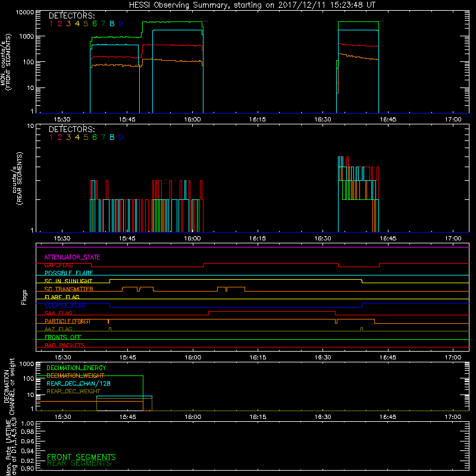
Task: Click red detector 1 in front segments legend
Action: coord(51,24)
